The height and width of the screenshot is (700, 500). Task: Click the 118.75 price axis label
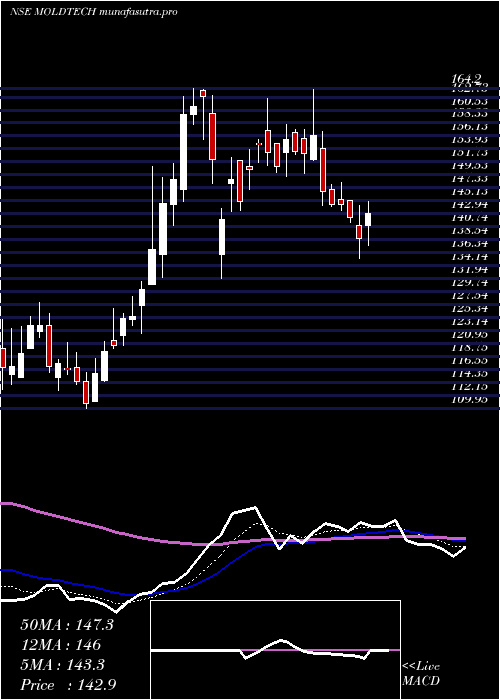click(469, 348)
